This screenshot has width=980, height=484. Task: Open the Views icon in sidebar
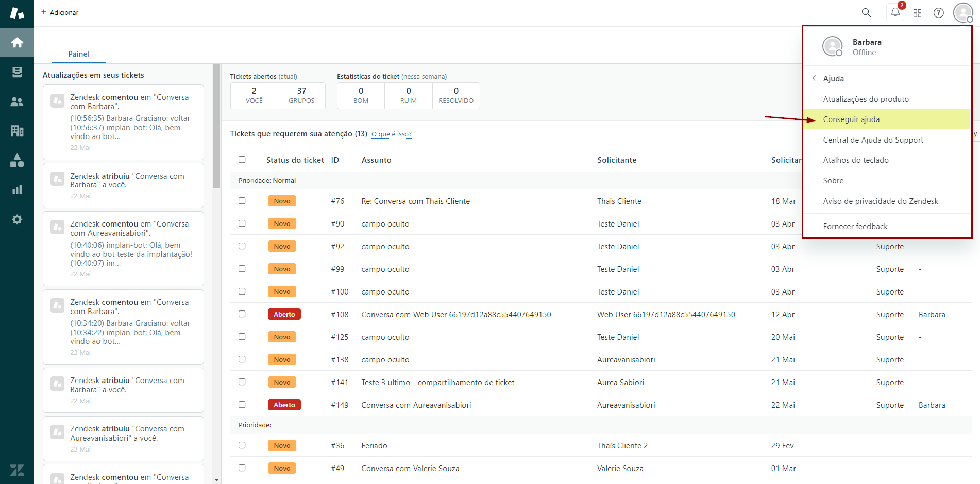pyautogui.click(x=17, y=72)
